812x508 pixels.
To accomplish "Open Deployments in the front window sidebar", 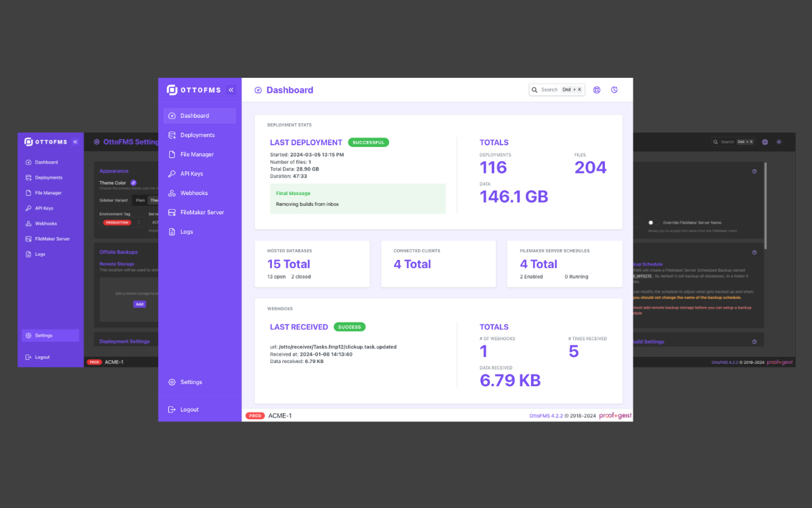I will click(x=200, y=135).
